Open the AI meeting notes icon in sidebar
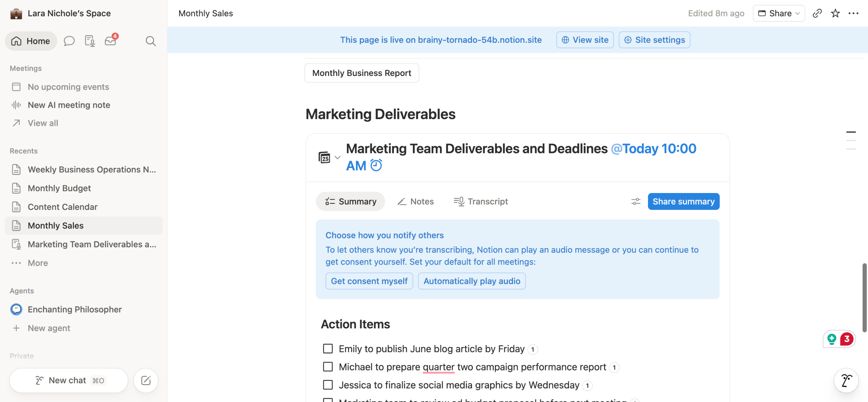 coord(90,41)
